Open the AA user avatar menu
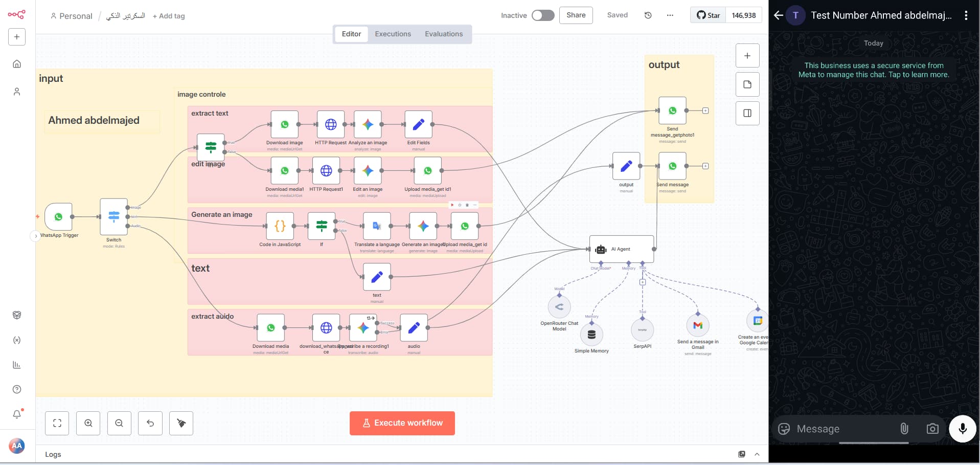The width and height of the screenshot is (980, 465). coord(17,446)
